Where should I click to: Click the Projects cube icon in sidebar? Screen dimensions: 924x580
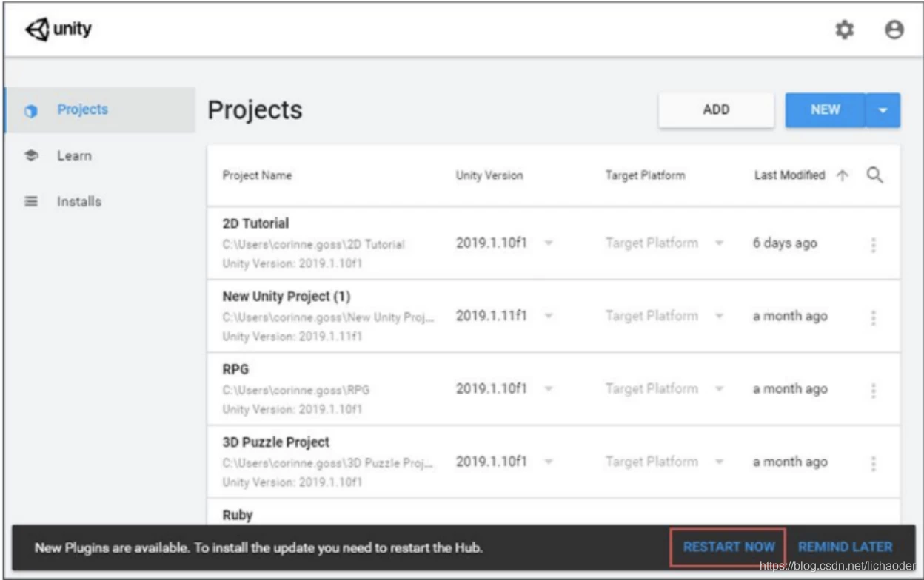pyautogui.click(x=31, y=111)
